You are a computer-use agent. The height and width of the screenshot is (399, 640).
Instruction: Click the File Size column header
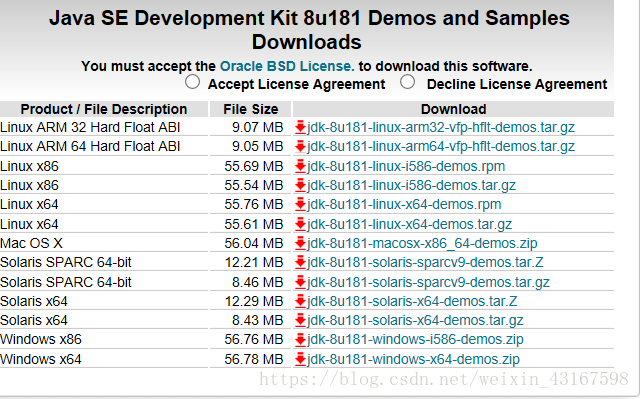tap(250, 109)
